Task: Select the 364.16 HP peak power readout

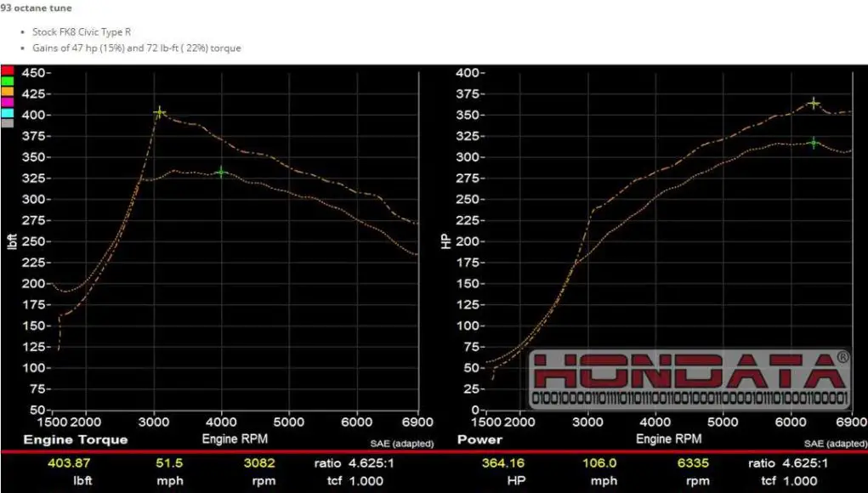Action: point(502,463)
